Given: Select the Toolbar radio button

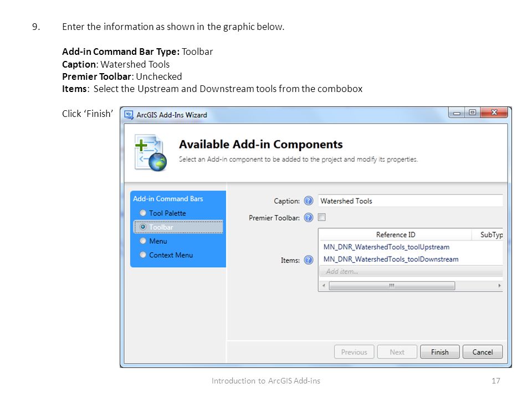Looking at the screenshot, I should point(143,227).
